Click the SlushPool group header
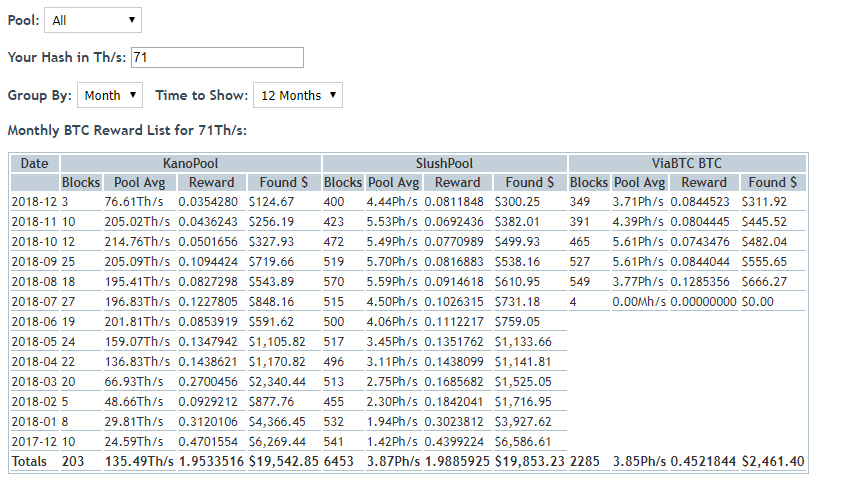Image resolution: width=842 pixels, height=485 pixels. coord(445,163)
